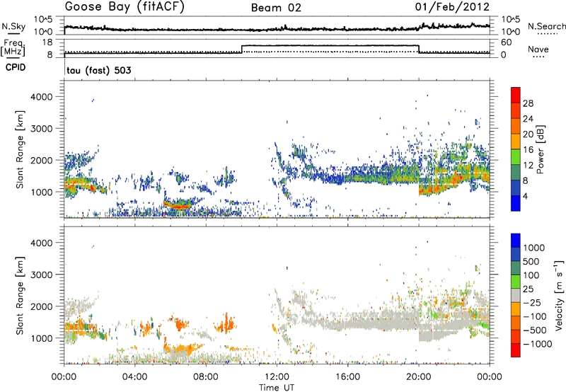Click the 'N.Sky' axis label

13,26
